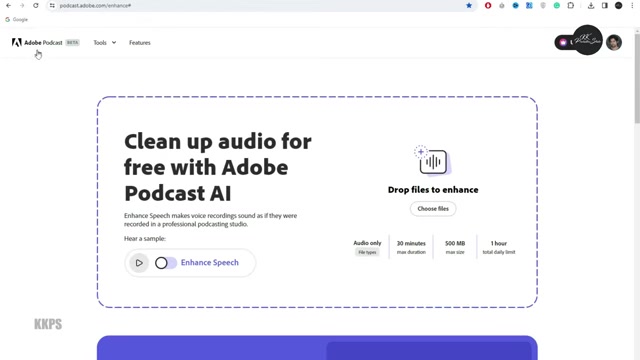The image size is (640, 360).
Task: Click the Hear a sample label
Action: coord(145,238)
